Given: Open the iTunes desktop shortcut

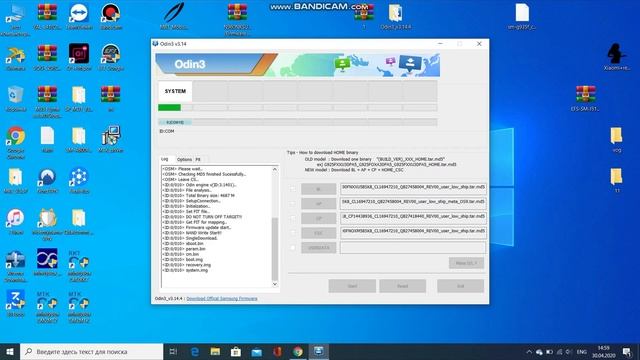Looking at the screenshot, I should coord(16,222).
